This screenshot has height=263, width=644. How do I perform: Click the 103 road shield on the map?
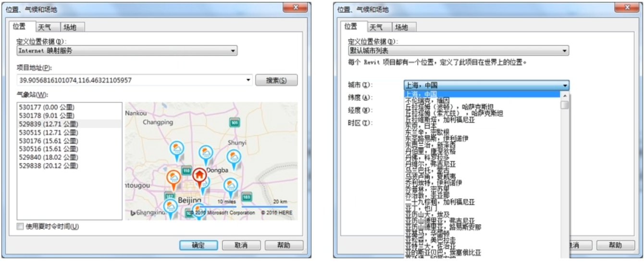247,197
